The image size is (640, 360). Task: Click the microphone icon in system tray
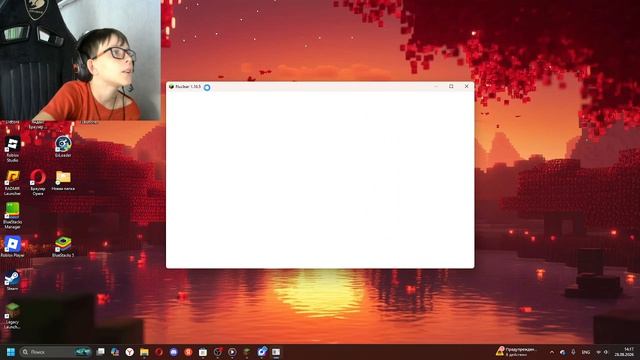pyautogui.click(x=573, y=352)
